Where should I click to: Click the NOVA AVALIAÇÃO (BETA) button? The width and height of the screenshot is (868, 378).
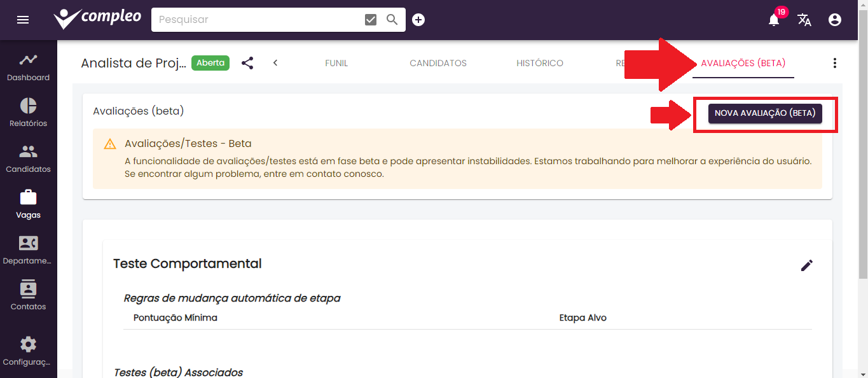point(765,113)
